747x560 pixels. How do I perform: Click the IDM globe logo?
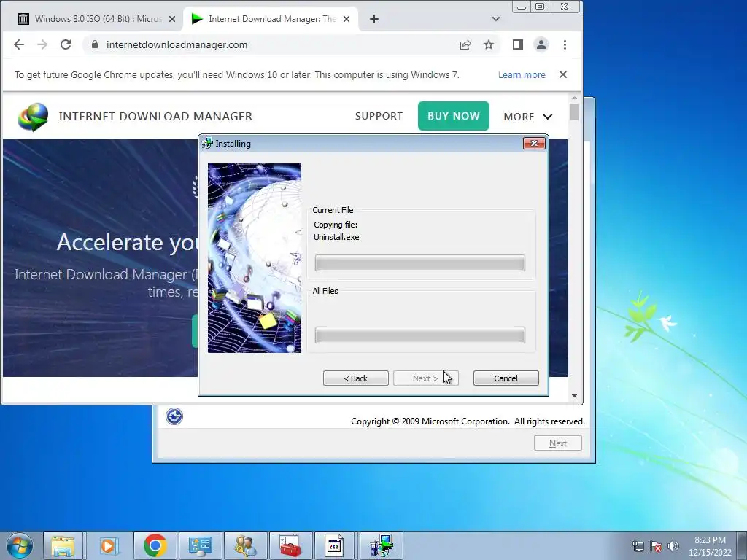pos(33,117)
